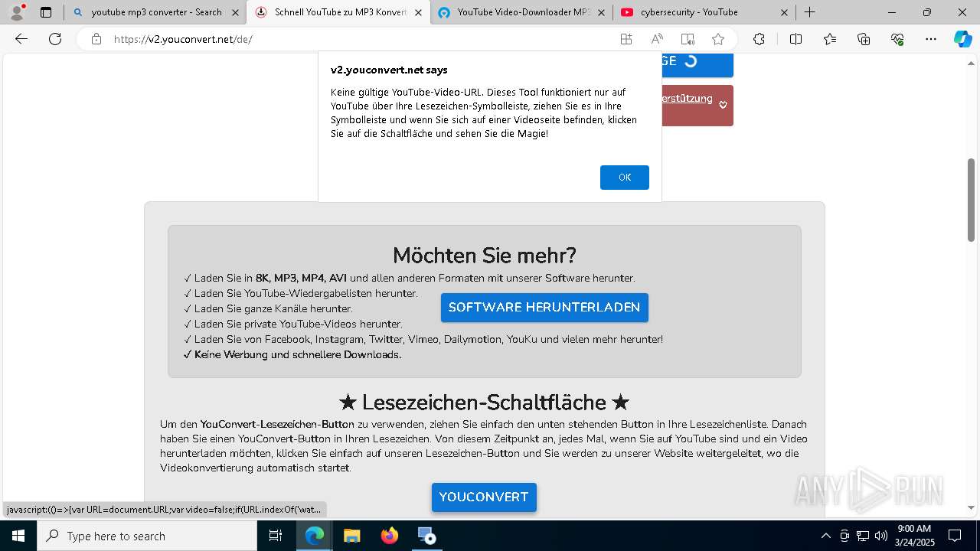
Task: Click the blue loading button behind dialog
Action: coord(697,64)
